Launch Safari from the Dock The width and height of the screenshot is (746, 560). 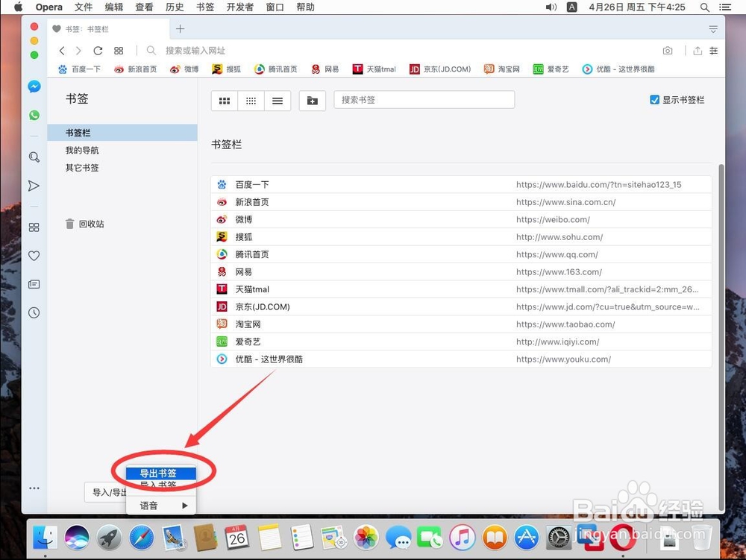tap(142, 536)
